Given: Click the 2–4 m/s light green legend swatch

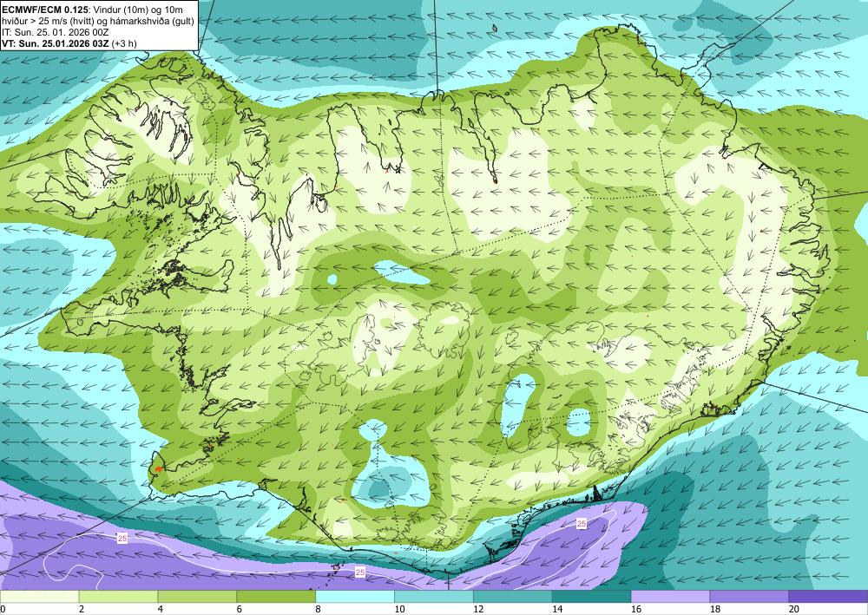Looking at the screenshot, I should pyautogui.click(x=118, y=597).
